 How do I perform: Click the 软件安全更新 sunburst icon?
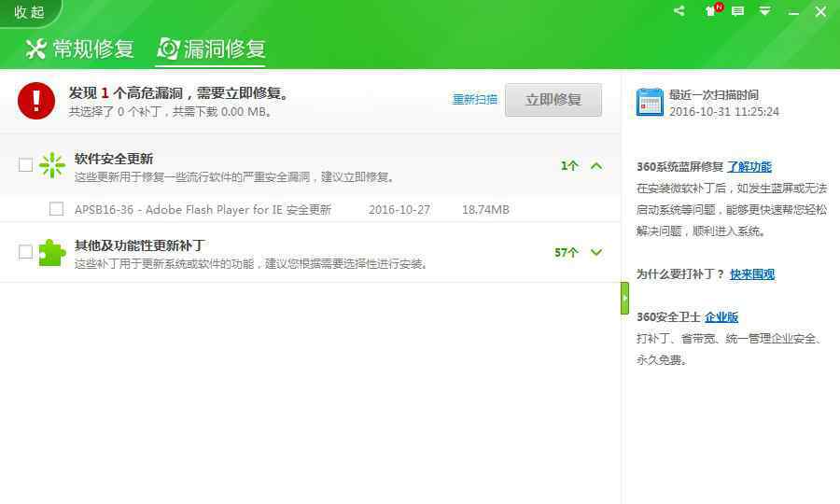(52, 165)
